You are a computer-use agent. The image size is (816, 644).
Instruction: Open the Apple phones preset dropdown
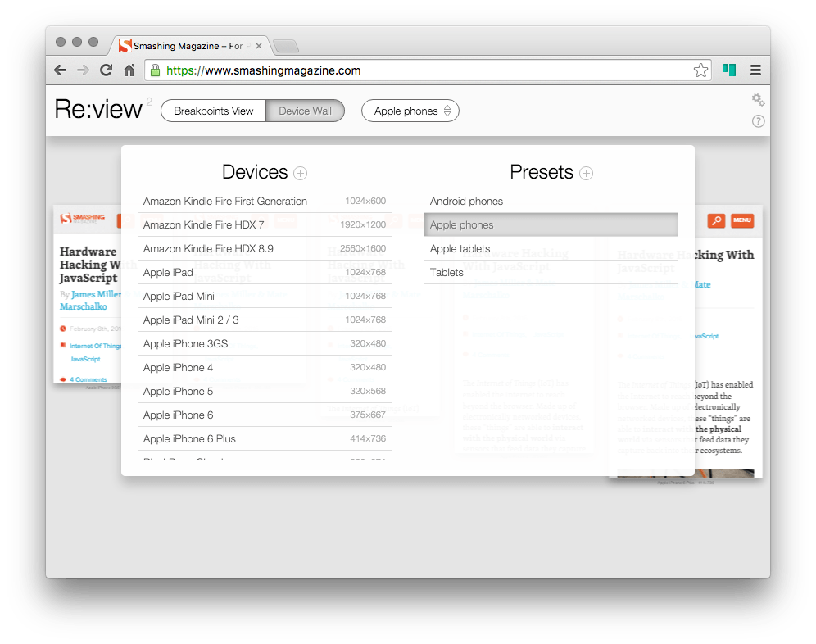[x=410, y=111]
